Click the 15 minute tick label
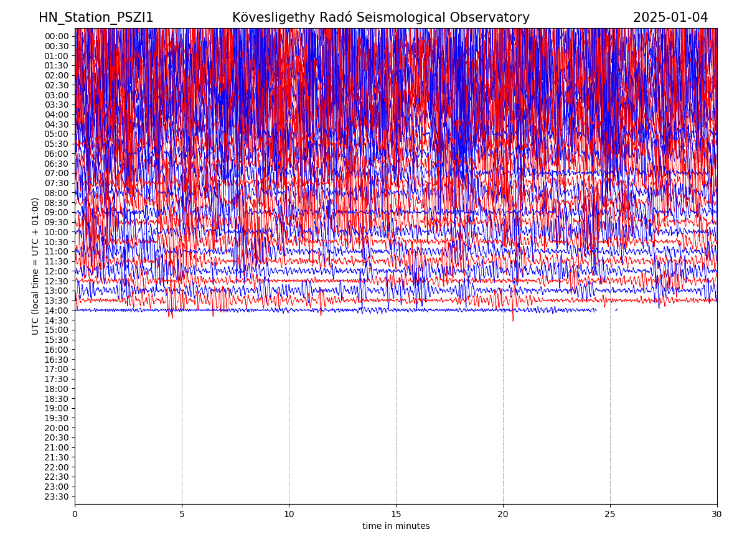Screen dimensions: 747x560 (396, 514)
